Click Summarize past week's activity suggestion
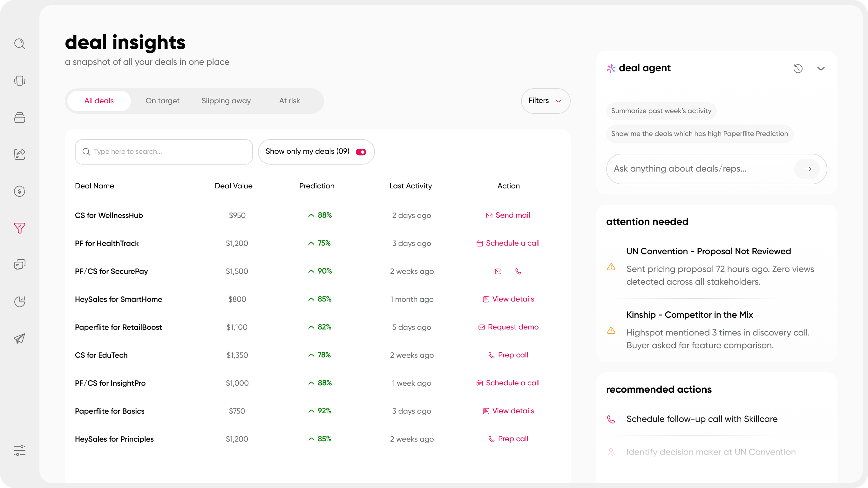The width and height of the screenshot is (868, 488). coord(661,111)
